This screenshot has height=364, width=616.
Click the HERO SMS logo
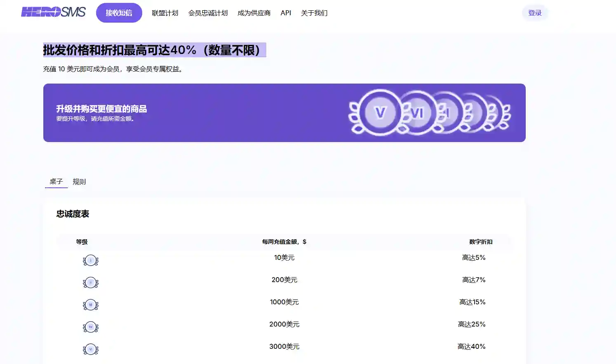pyautogui.click(x=53, y=12)
